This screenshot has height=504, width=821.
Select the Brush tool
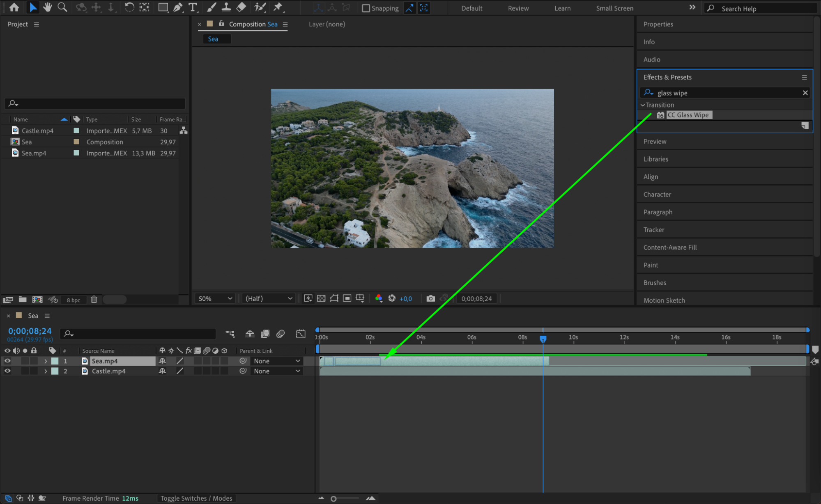[211, 7]
